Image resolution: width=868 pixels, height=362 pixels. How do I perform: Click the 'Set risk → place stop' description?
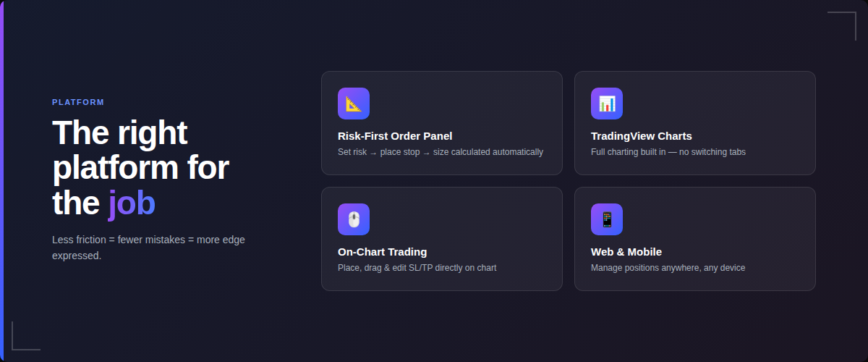tap(440, 152)
